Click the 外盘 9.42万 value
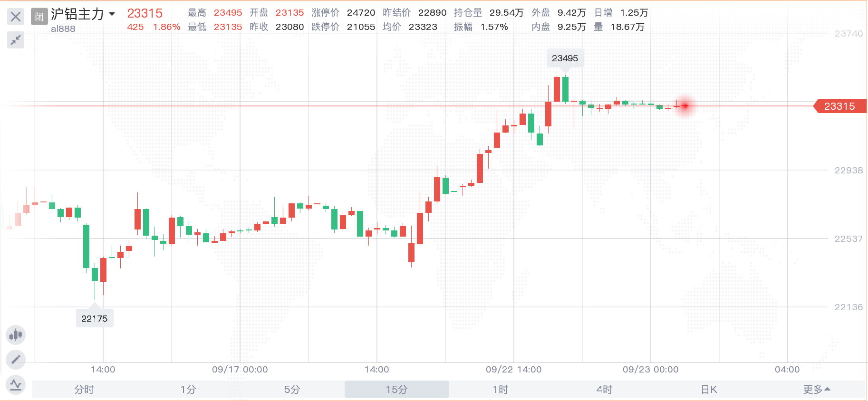Screen dimensions: 868x401 click(x=571, y=13)
